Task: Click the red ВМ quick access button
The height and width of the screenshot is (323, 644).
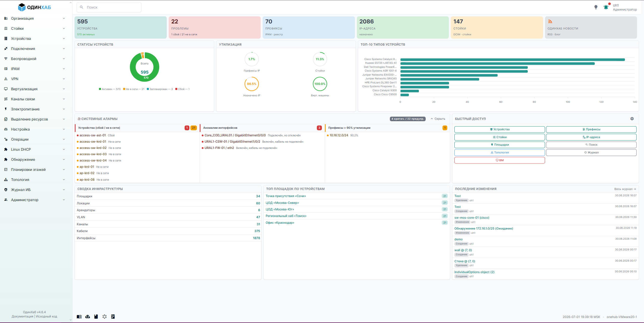Action: [499, 160]
